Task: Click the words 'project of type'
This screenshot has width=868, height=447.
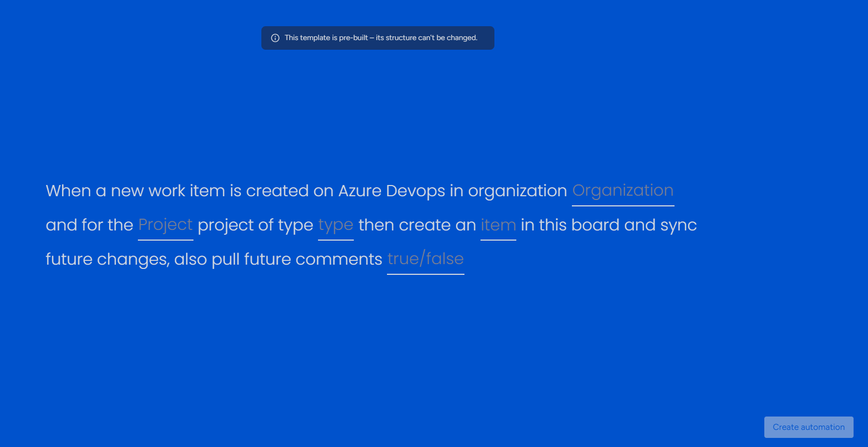Action: (255, 225)
